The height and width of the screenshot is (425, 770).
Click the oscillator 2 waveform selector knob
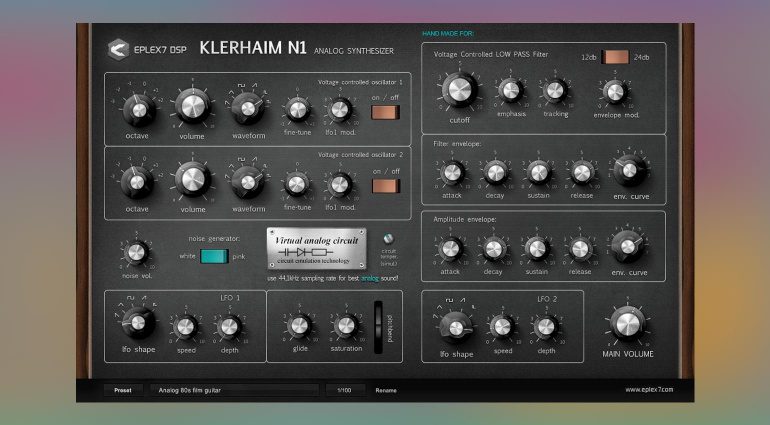pyautogui.click(x=246, y=182)
